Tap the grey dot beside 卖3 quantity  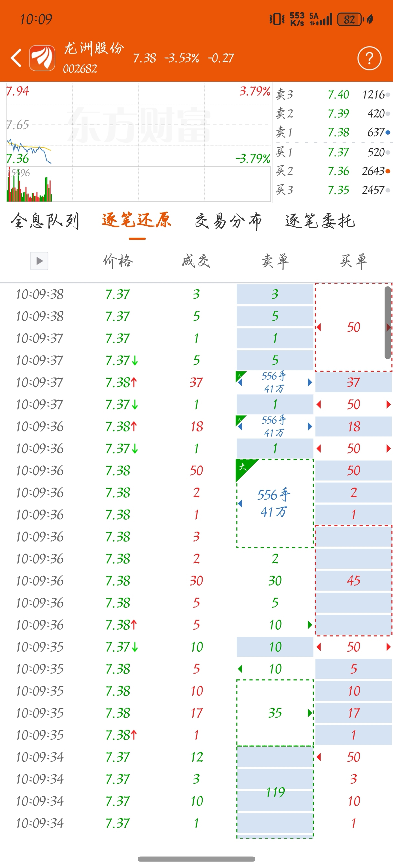tap(388, 95)
